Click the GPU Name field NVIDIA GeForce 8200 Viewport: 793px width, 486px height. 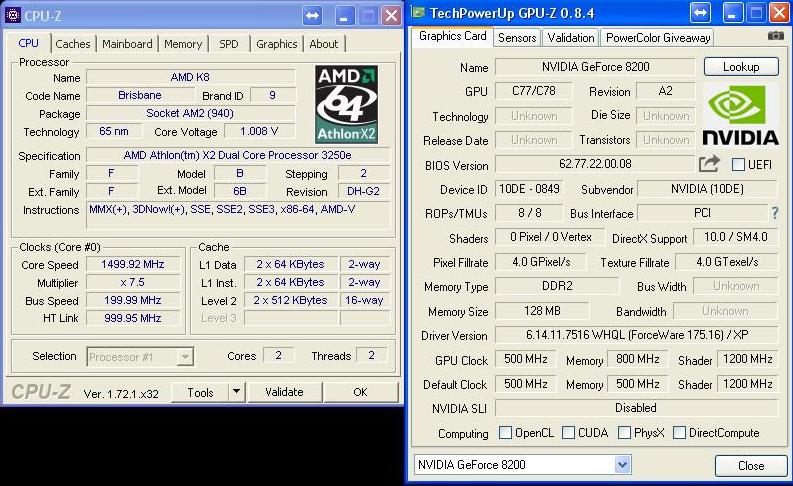coord(595,66)
